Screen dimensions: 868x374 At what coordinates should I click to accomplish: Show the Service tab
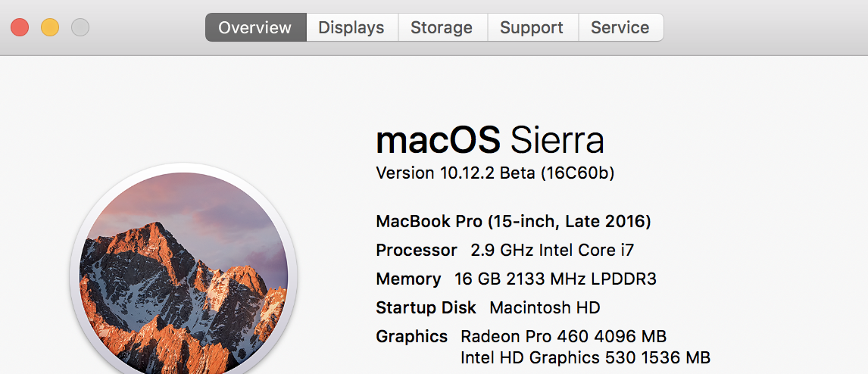click(620, 27)
